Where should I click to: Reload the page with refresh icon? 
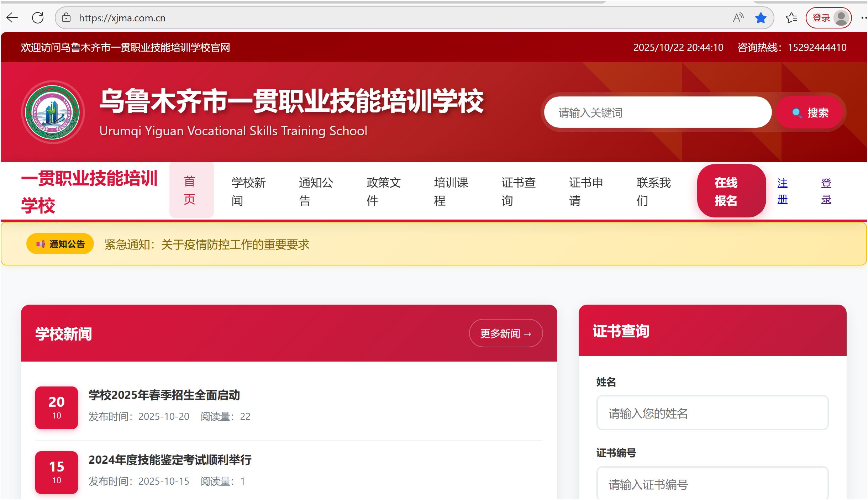38,18
